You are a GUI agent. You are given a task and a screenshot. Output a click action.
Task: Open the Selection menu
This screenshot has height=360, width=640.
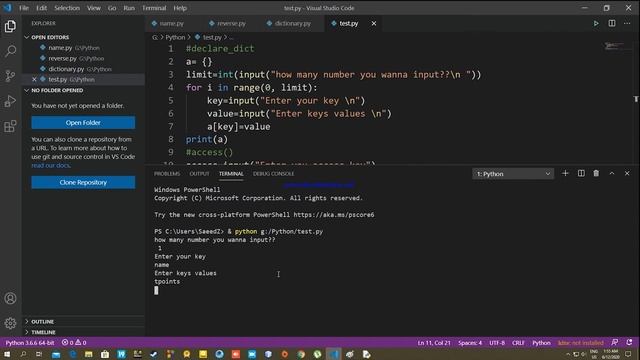coord(67,8)
